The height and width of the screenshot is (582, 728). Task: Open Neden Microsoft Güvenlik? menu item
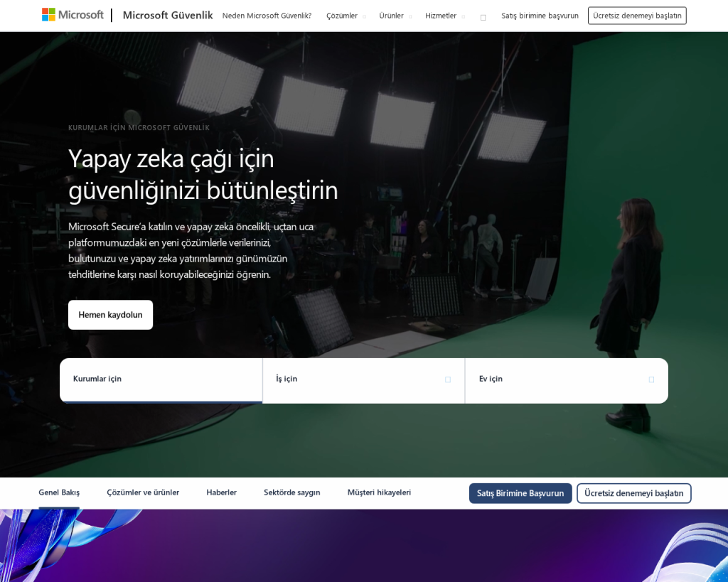pyautogui.click(x=267, y=16)
